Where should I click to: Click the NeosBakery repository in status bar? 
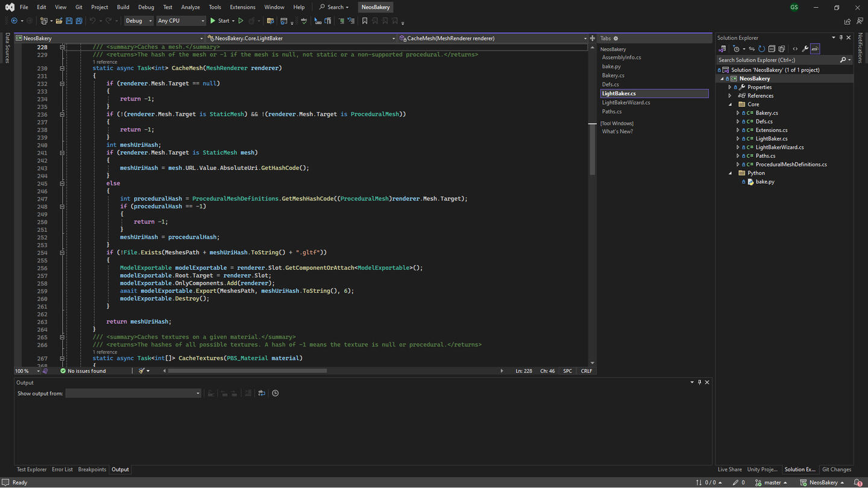(x=822, y=483)
